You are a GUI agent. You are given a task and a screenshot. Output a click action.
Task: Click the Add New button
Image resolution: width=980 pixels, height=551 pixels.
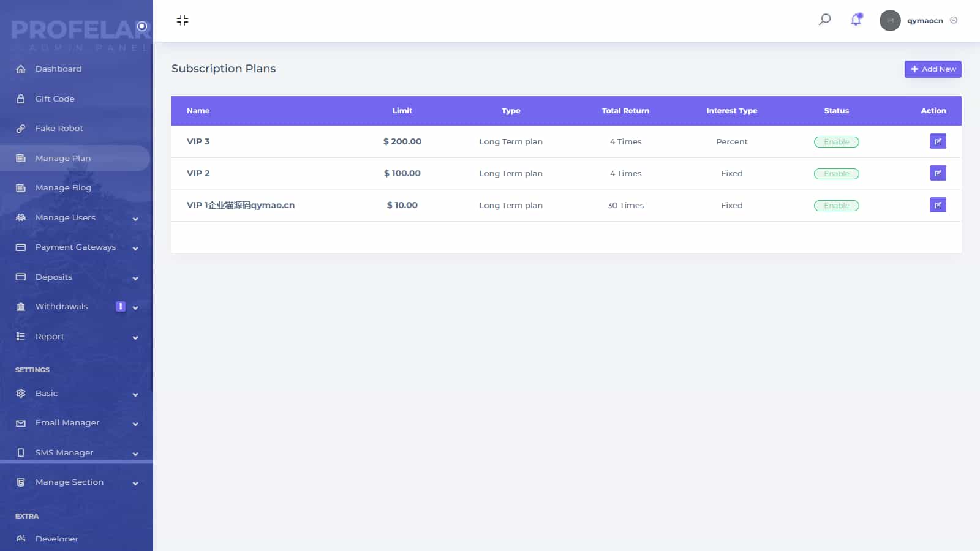pyautogui.click(x=932, y=69)
